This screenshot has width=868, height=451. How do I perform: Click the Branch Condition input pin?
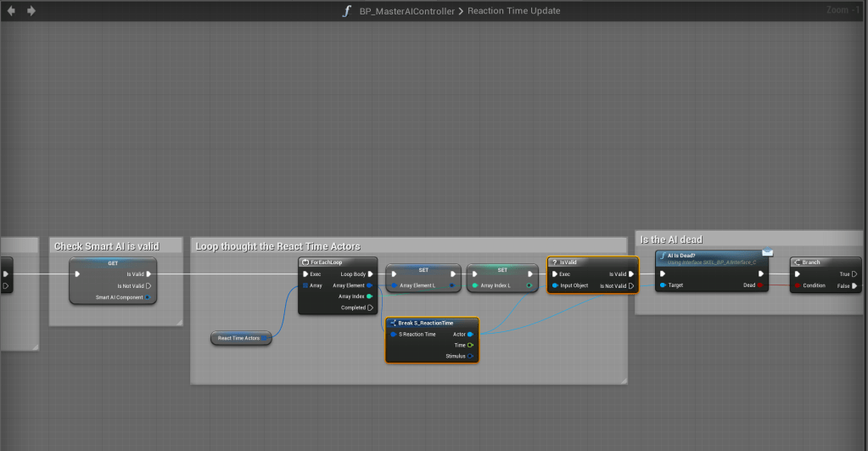coord(797,285)
